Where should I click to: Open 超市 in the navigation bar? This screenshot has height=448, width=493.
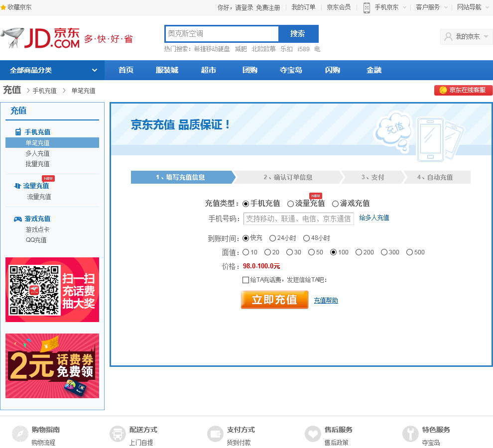pyautogui.click(x=209, y=70)
